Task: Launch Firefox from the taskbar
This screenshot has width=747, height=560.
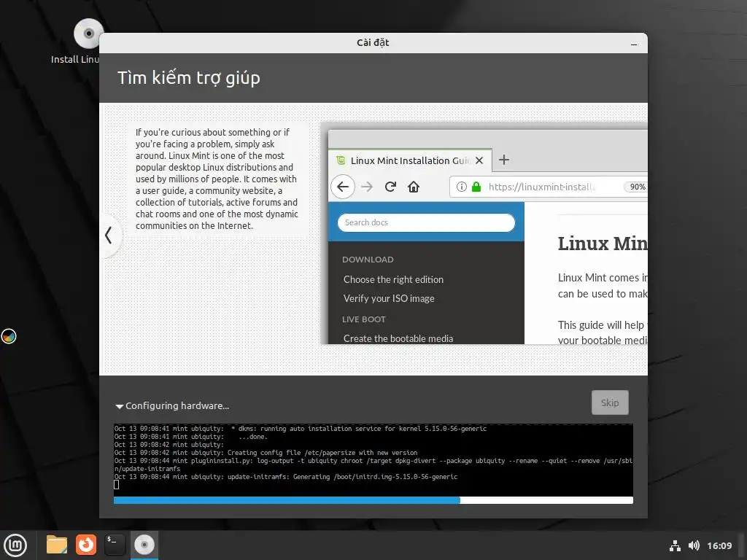Action: click(86, 545)
